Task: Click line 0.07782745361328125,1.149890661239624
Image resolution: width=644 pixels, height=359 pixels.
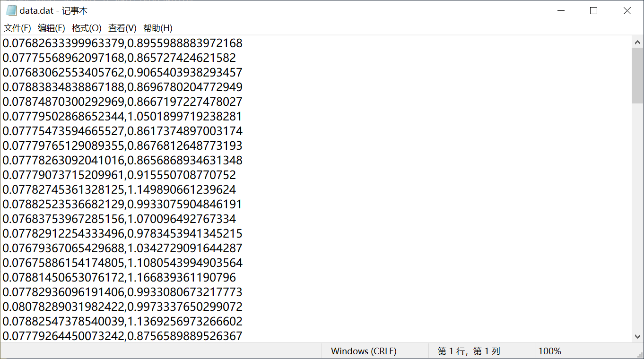Action: click(x=119, y=190)
